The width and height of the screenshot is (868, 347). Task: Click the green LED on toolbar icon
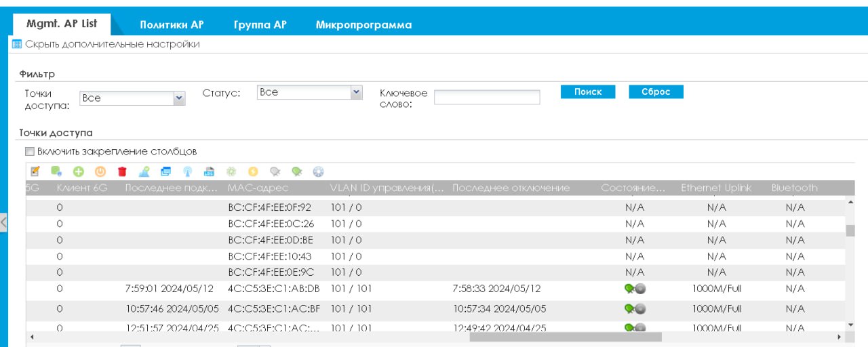296,172
